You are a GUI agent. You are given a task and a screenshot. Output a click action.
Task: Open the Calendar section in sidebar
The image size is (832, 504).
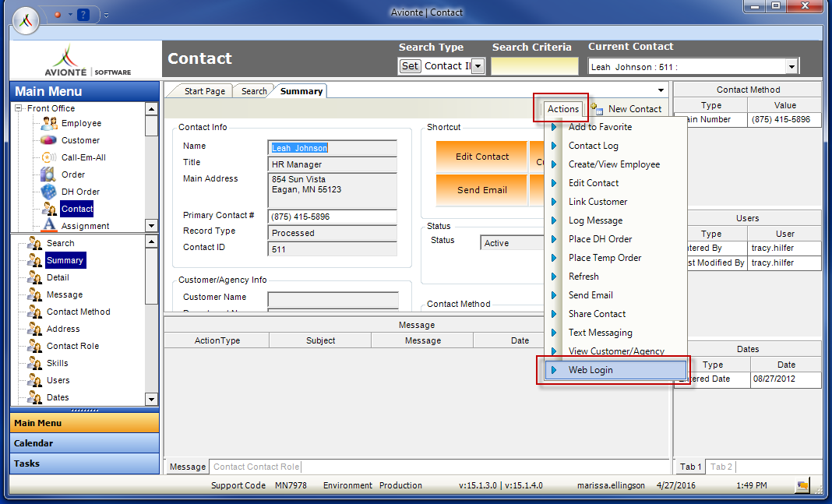(x=84, y=443)
